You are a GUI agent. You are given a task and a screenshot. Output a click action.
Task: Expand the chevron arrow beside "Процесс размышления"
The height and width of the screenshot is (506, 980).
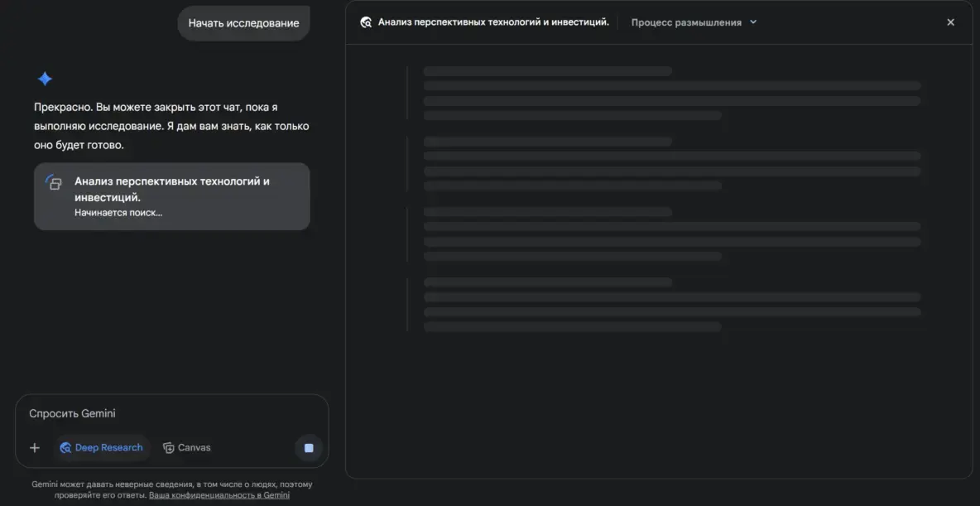pos(753,22)
